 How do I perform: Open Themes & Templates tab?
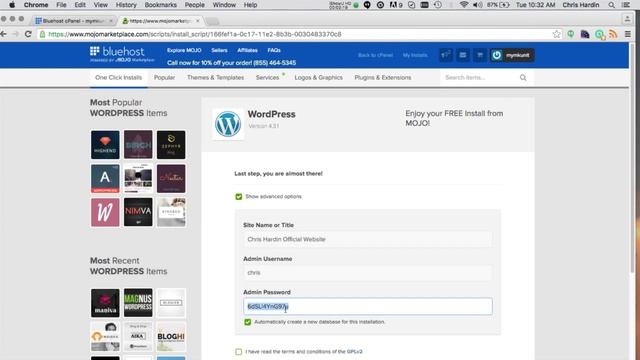(x=216, y=78)
